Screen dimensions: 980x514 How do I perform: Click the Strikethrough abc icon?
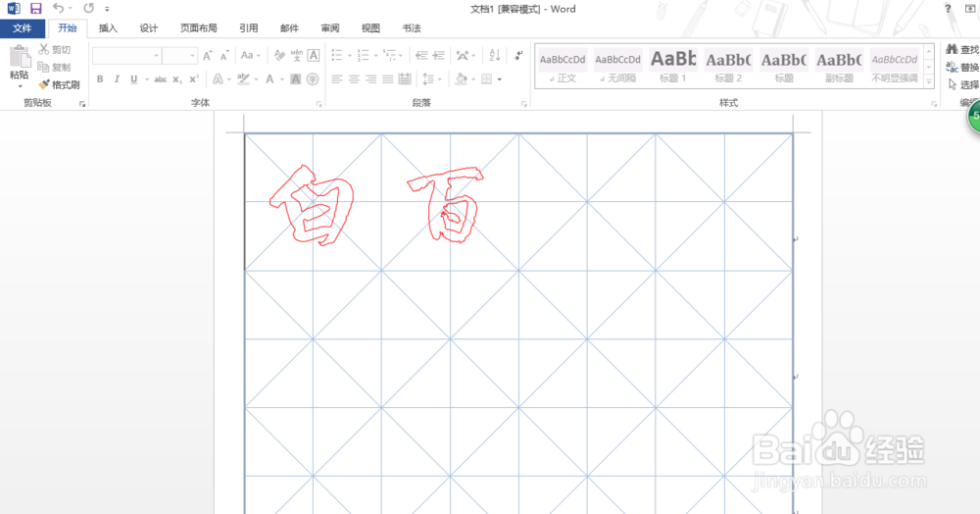pos(160,79)
